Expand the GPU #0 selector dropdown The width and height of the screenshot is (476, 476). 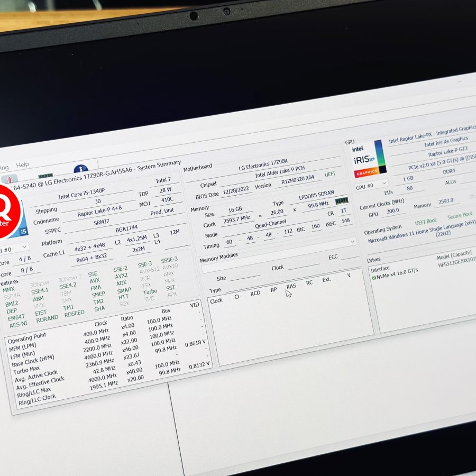371,186
